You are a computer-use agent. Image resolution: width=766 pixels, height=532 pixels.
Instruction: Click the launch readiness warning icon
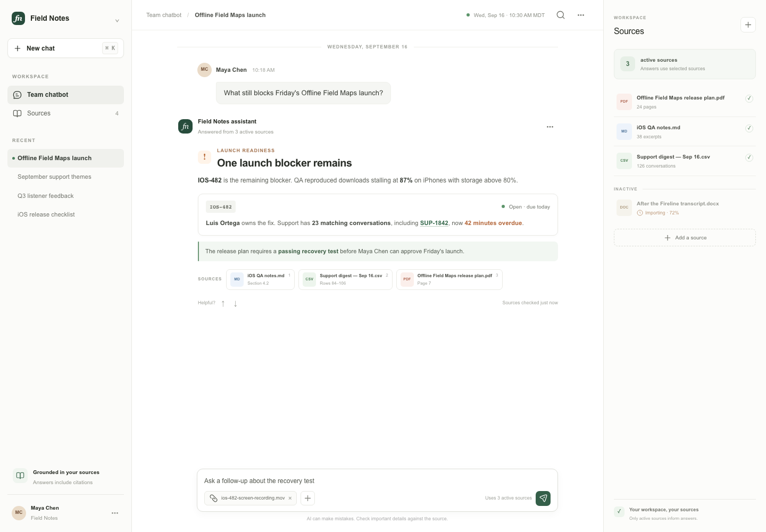(x=205, y=157)
